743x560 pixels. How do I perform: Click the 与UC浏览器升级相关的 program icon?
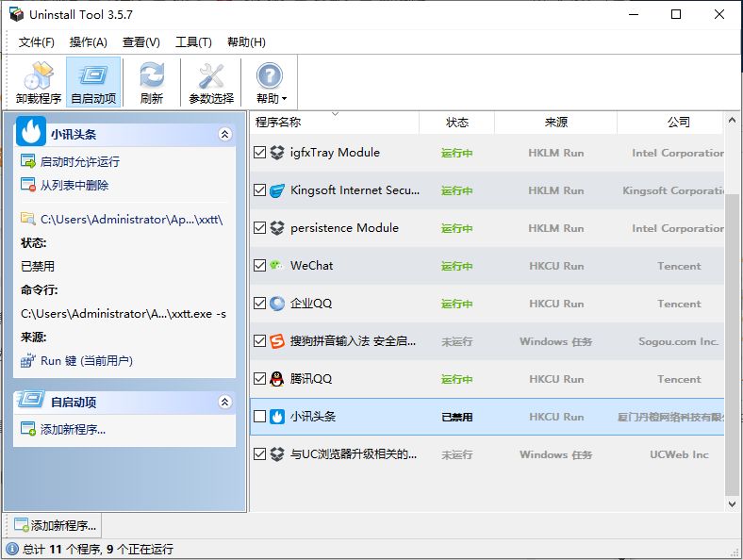click(x=276, y=453)
